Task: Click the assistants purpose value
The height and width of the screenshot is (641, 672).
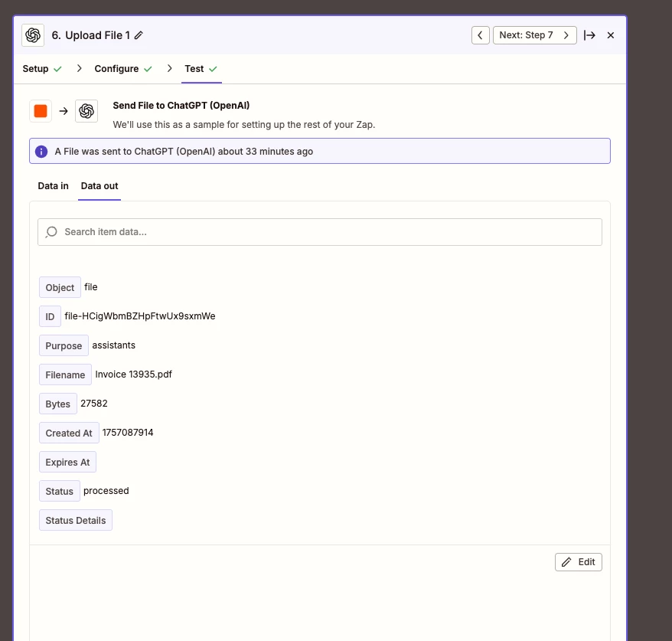Action: click(x=113, y=345)
